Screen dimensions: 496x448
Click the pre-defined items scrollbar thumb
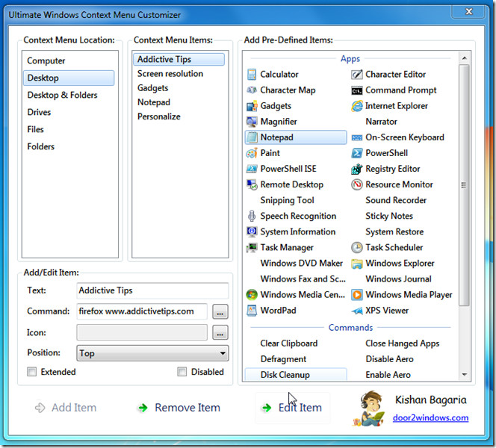coord(464,185)
